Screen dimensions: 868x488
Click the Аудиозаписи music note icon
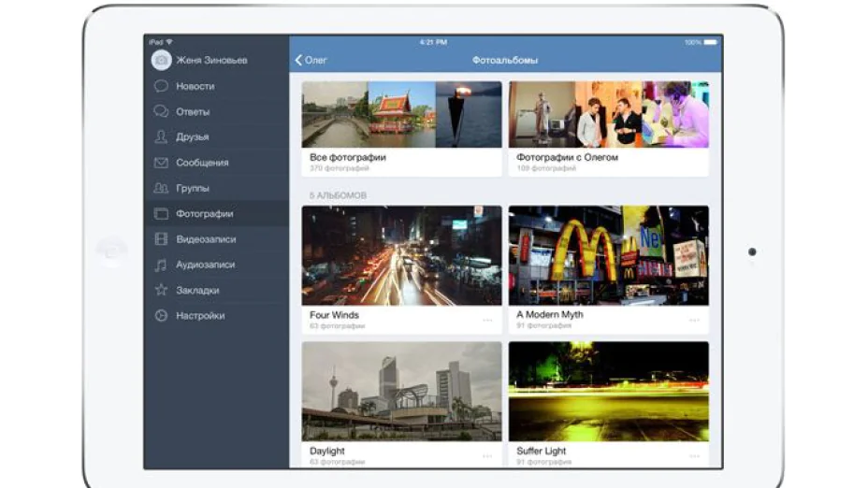pos(161,265)
